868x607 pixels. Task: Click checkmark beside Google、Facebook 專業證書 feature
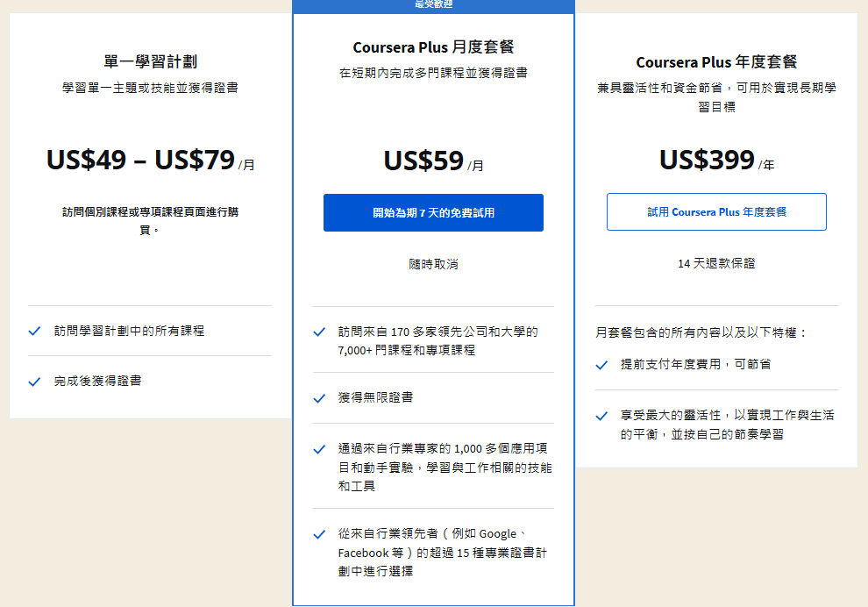(x=319, y=534)
